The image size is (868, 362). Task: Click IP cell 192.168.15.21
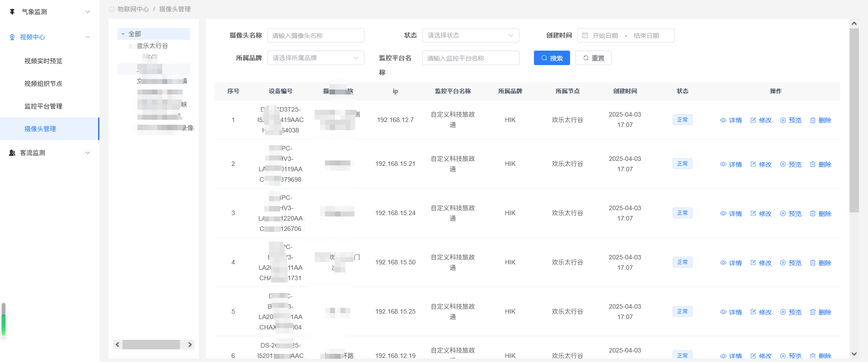click(395, 164)
